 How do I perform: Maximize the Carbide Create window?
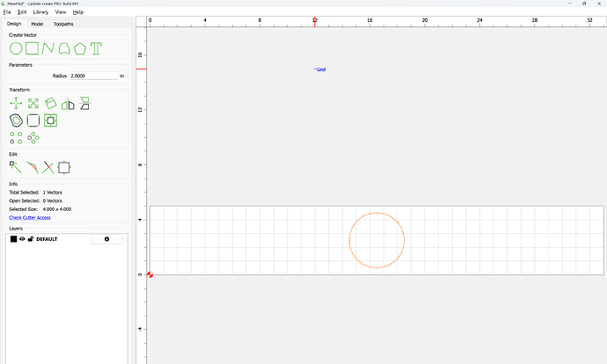point(584,4)
